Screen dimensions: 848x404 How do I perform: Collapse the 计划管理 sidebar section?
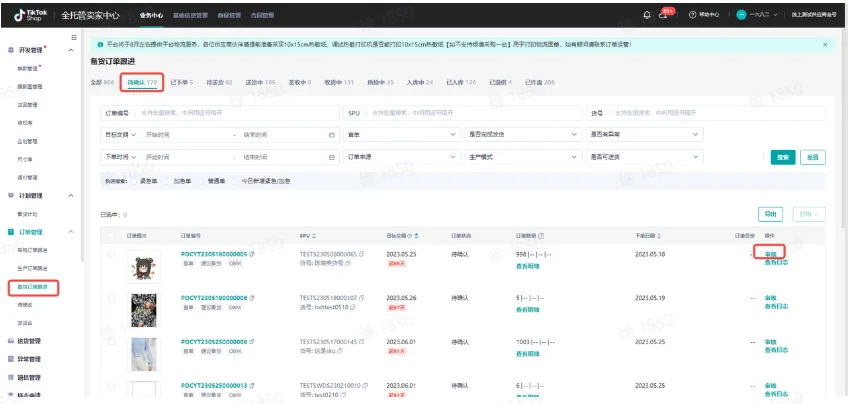click(x=70, y=196)
